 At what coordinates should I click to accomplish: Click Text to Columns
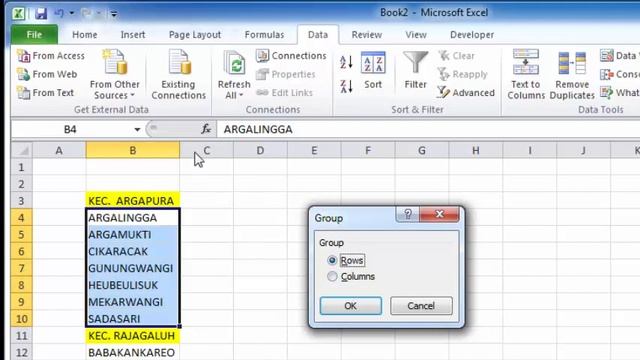(x=526, y=74)
